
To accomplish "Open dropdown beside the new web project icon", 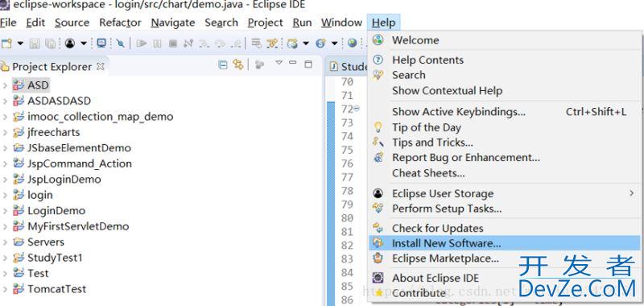I will pyautogui.click(x=306, y=43).
